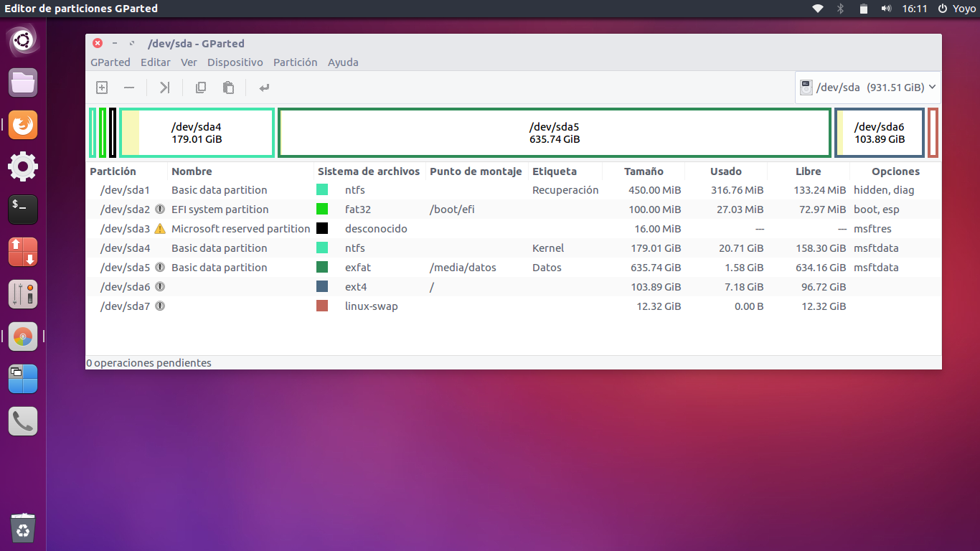Click the Copy partition icon
This screenshot has height=551, width=980.
(201, 88)
